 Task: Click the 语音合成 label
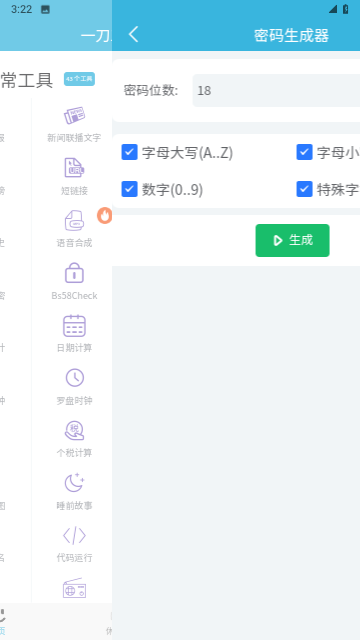(x=74, y=243)
